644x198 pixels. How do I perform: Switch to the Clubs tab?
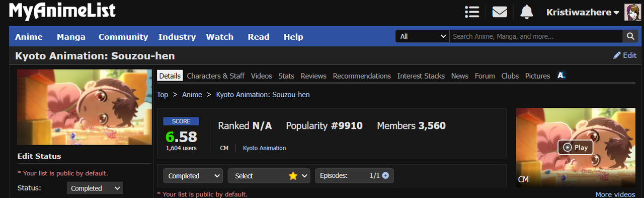510,76
